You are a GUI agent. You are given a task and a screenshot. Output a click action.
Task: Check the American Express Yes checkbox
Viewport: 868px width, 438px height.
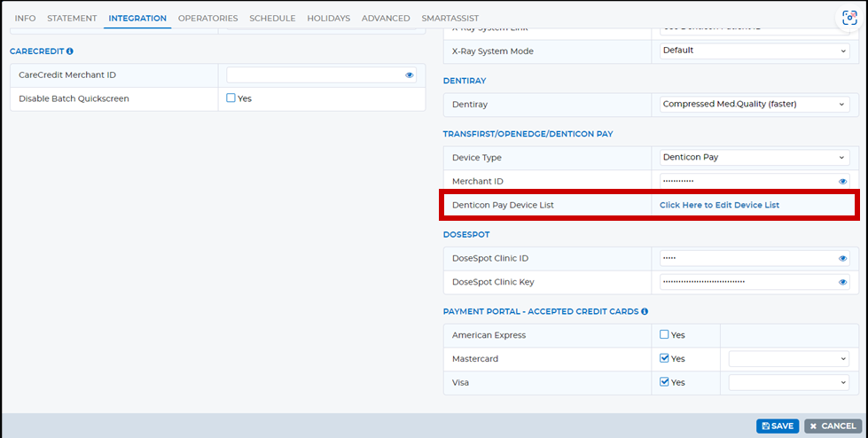(664, 334)
